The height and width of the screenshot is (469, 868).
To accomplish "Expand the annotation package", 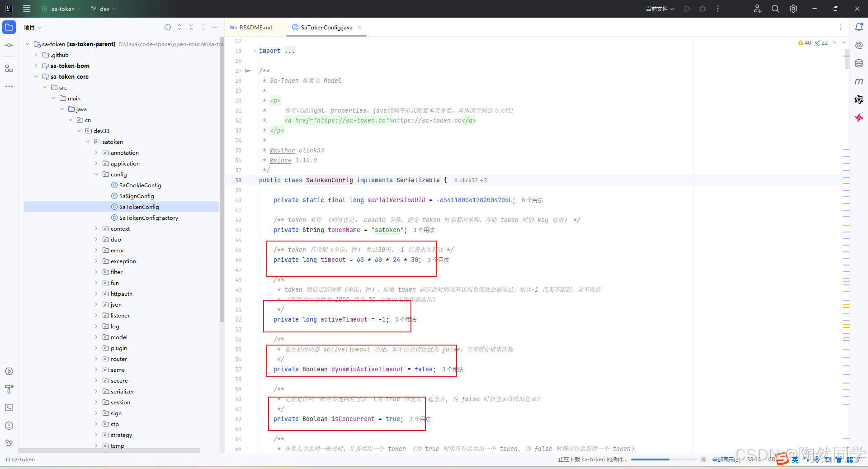I will [x=96, y=152].
